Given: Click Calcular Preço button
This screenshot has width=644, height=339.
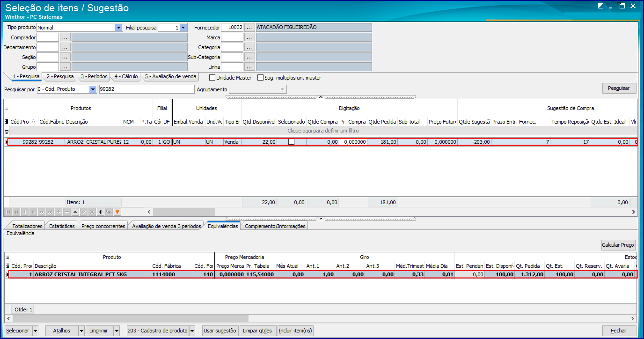Looking at the screenshot, I should (618, 245).
